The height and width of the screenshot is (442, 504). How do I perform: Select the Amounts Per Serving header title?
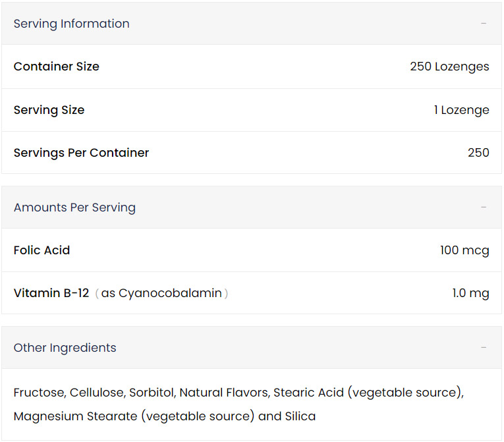[74, 207]
